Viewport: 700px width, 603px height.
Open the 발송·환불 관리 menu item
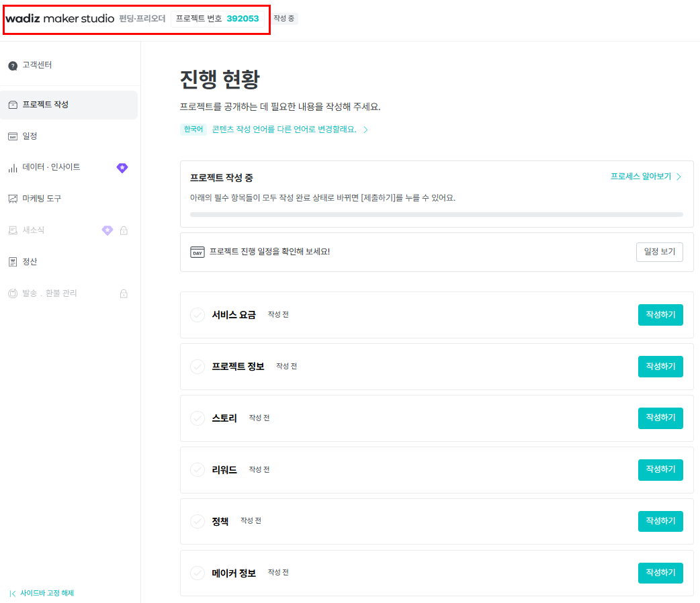point(50,293)
